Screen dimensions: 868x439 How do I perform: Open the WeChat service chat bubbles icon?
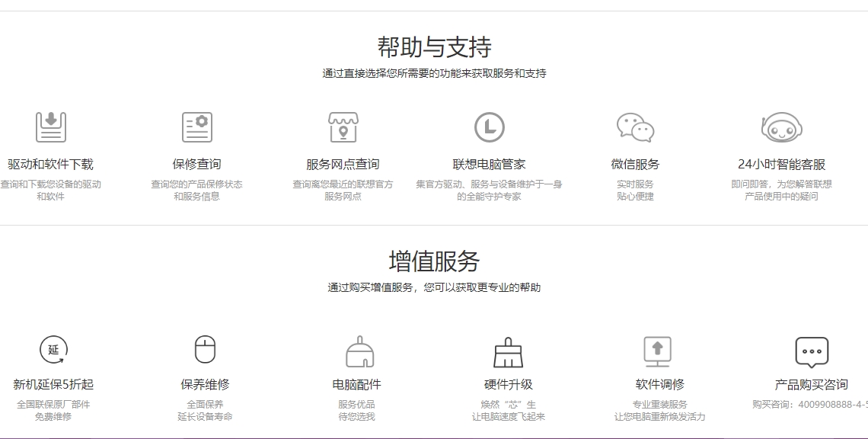(x=636, y=127)
